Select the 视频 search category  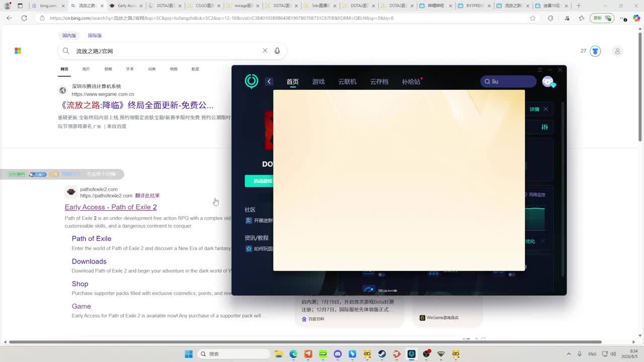point(108,69)
